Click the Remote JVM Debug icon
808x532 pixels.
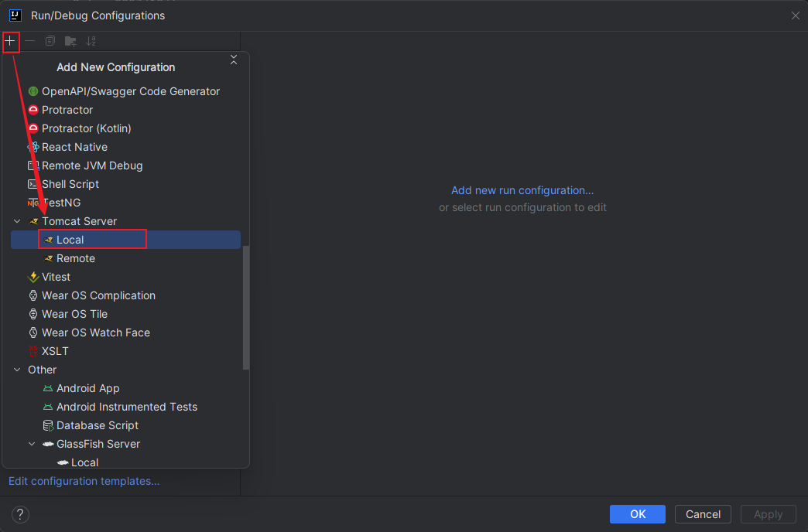tap(33, 165)
